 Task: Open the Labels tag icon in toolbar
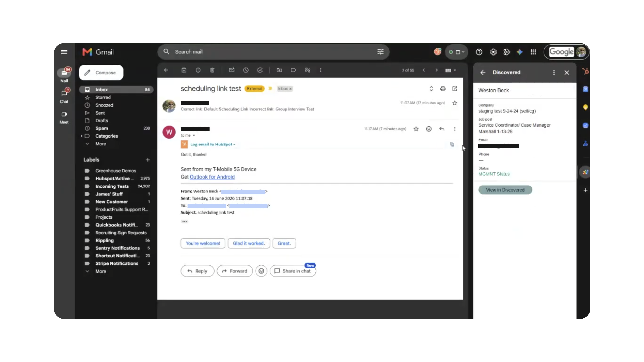point(293,70)
